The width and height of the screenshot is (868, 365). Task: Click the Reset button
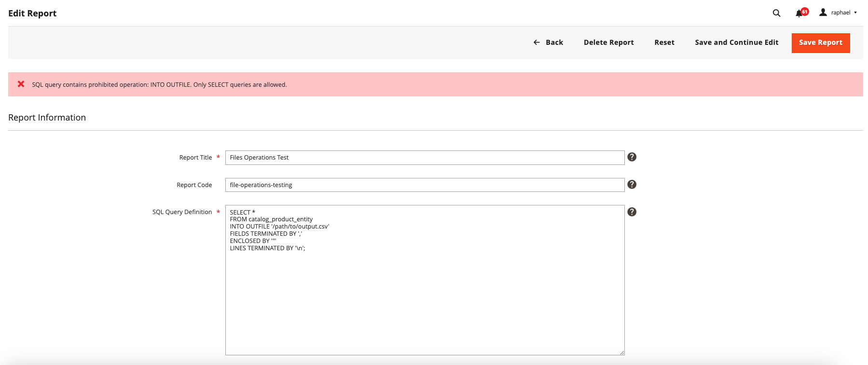click(x=664, y=42)
